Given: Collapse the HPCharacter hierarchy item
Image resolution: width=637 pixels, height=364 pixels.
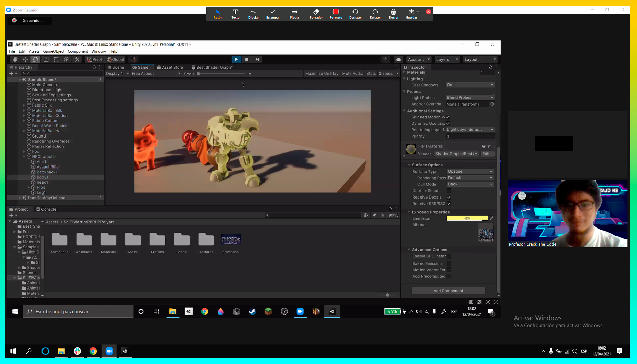Looking at the screenshot, I should pyautogui.click(x=24, y=157).
